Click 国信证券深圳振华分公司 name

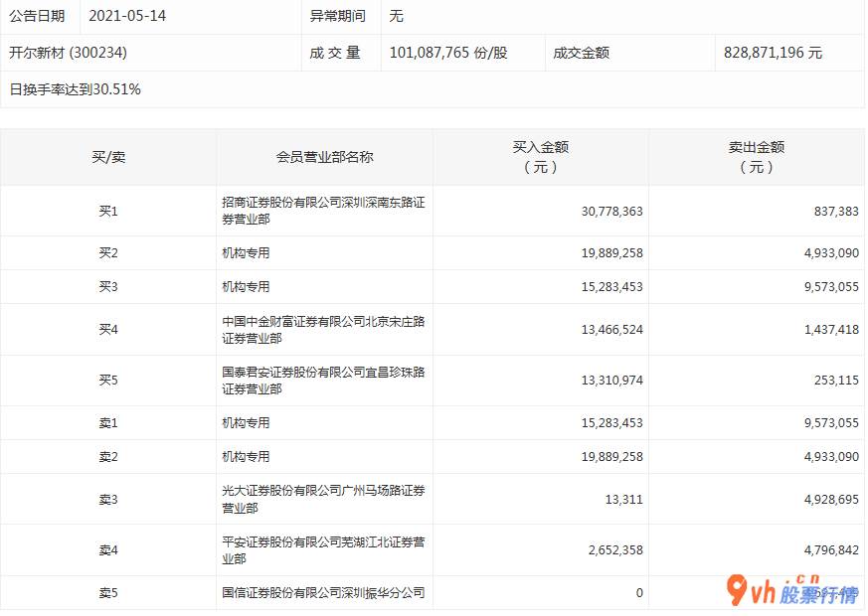coord(324,593)
